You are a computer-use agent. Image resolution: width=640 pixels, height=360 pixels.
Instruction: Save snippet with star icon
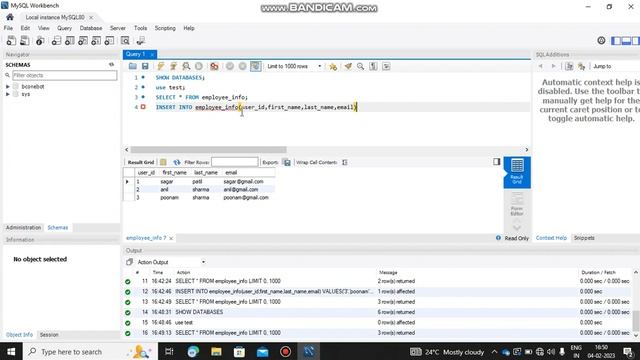coord(333,66)
